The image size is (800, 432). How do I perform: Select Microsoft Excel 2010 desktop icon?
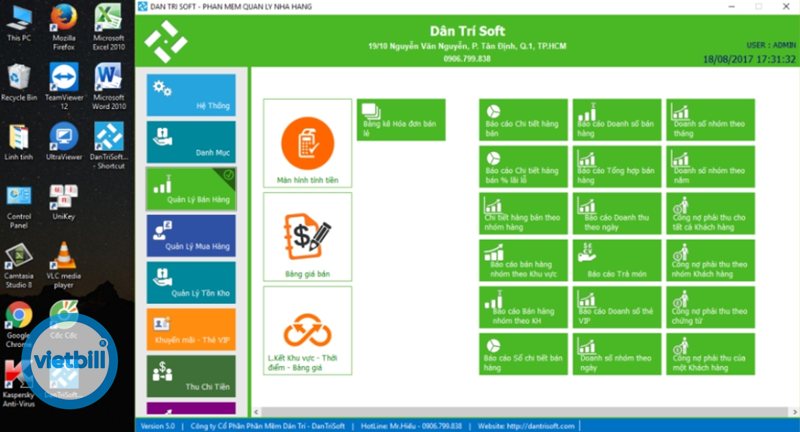point(109,27)
